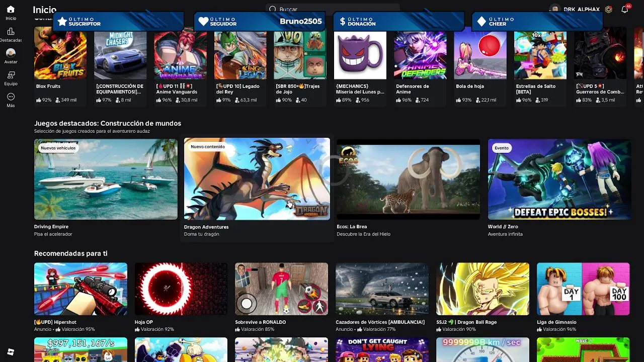Viewport: 644px width, 362px height.
Task: Click the DRK_ALPHAX username text
Action: click(x=582, y=9)
